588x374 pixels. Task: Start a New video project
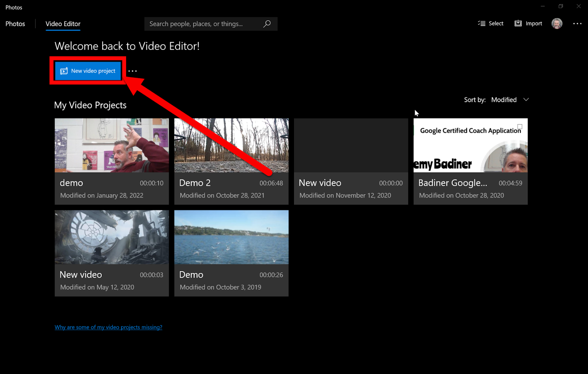[88, 71]
